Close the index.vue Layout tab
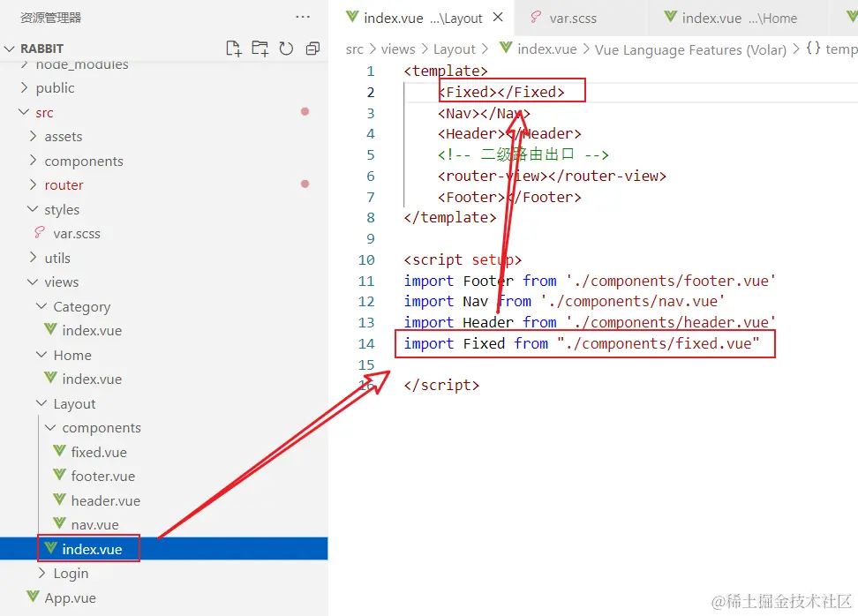 498,18
